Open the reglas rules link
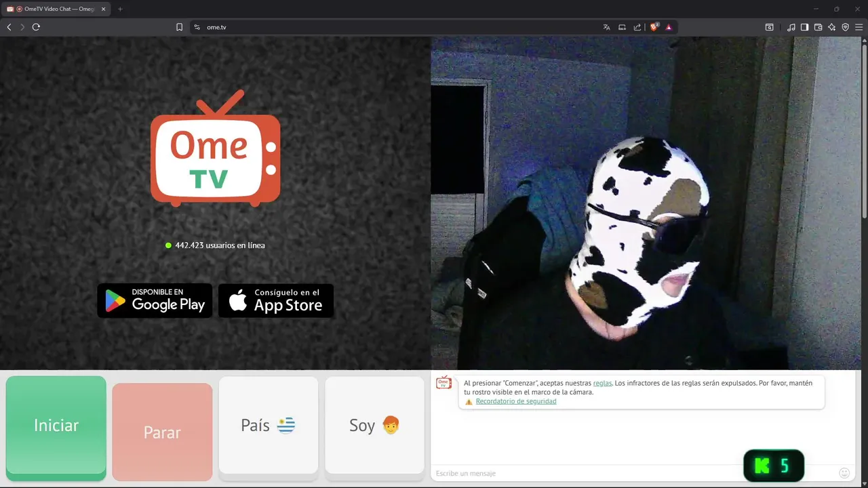This screenshot has height=488, width=868. pyautogui.click(x=602, y=383)
